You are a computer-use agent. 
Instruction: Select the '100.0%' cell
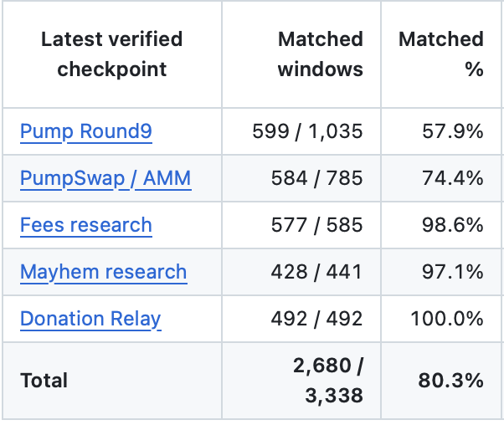point(441,319)
